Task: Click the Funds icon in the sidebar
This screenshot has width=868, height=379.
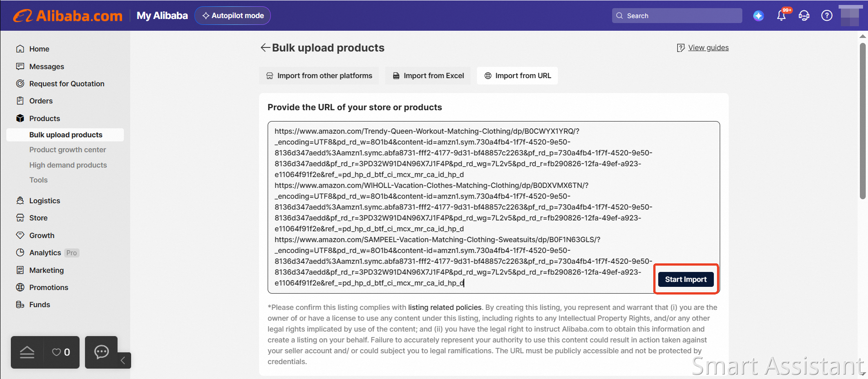Action: 20,304
